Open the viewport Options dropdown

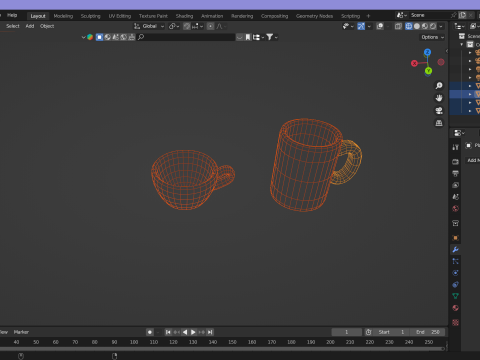[432, 37]
